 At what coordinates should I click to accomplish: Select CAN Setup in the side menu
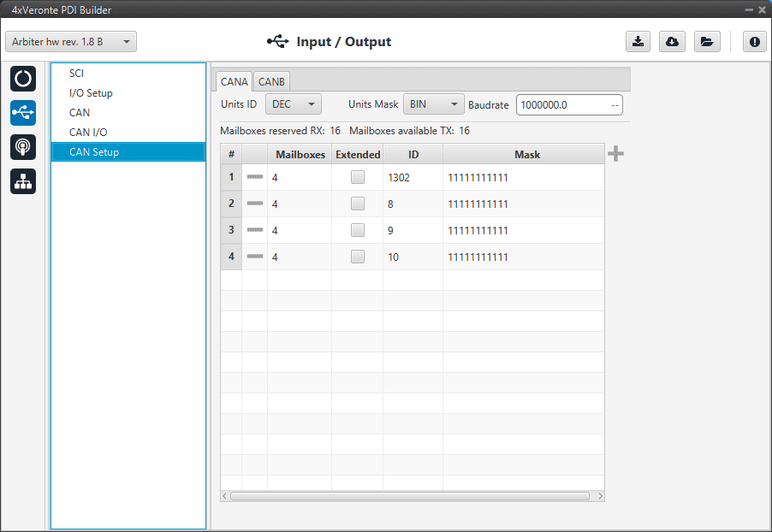click(x=128, y=152)
